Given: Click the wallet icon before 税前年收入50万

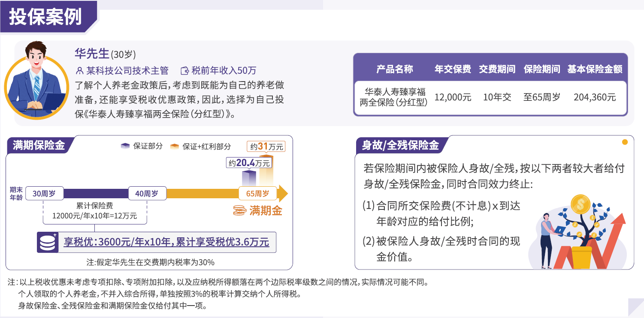Looking at the screenshot, I should [185, 70].
